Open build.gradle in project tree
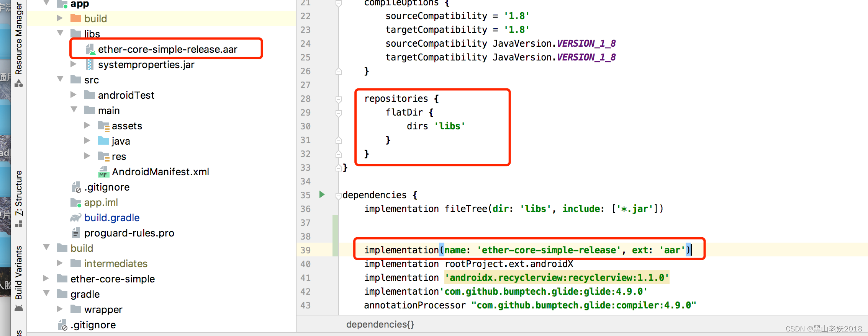Screen dimensions: 868x336 (112, 218)
